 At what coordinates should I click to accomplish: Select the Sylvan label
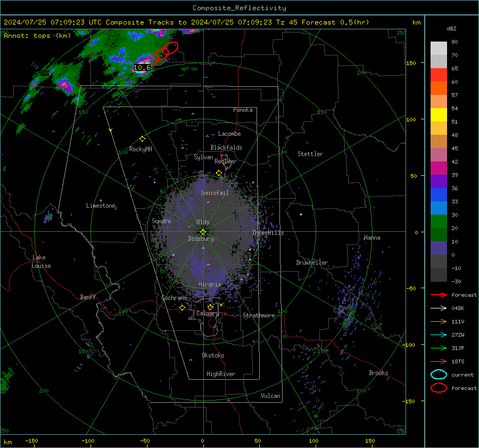pyautogui.click(x=203, y=157)
